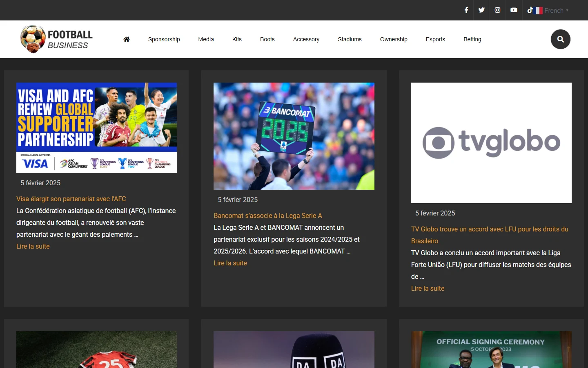
Task: Click the home icon in navigation
Action: (x=127, y=39)
